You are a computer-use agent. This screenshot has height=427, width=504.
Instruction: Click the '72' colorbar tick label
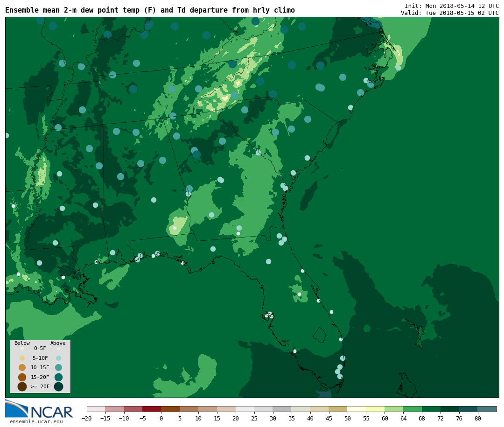[441, 418]
